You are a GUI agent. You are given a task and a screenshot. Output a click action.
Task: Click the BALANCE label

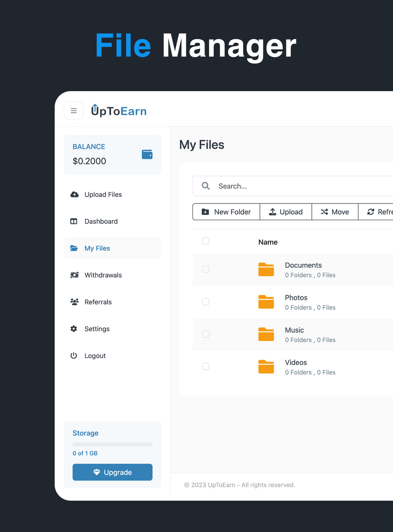tap(89, 146)
